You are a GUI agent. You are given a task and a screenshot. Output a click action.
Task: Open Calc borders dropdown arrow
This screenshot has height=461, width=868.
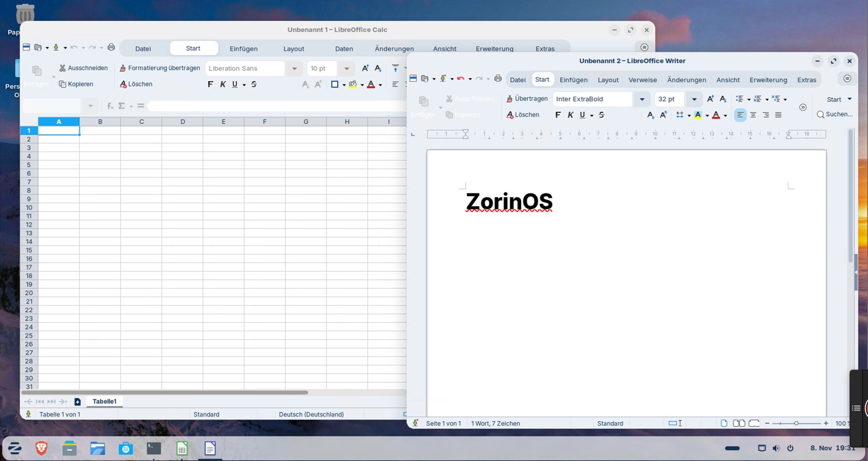(344, 85)
